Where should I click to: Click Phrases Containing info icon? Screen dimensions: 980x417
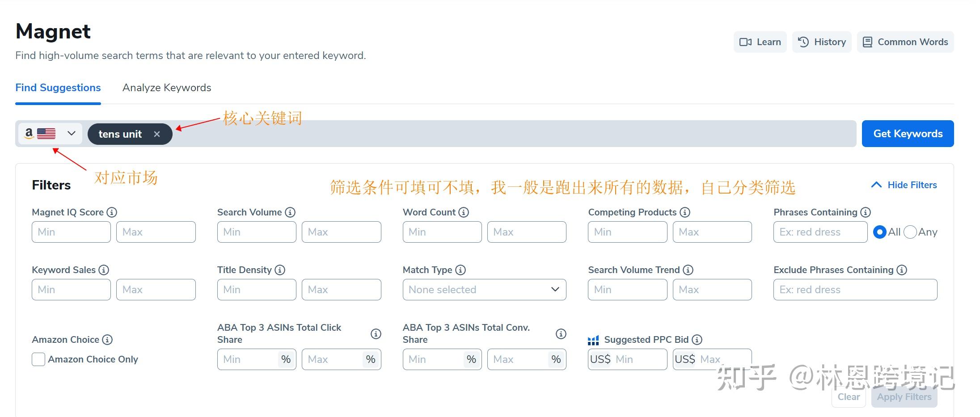[866, 212]
